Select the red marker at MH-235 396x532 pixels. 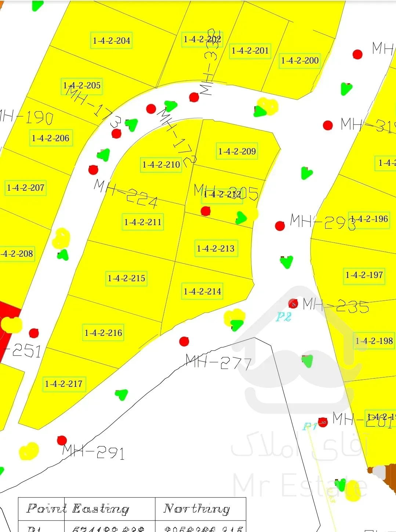pyautogui.click(x=293, y=304)
